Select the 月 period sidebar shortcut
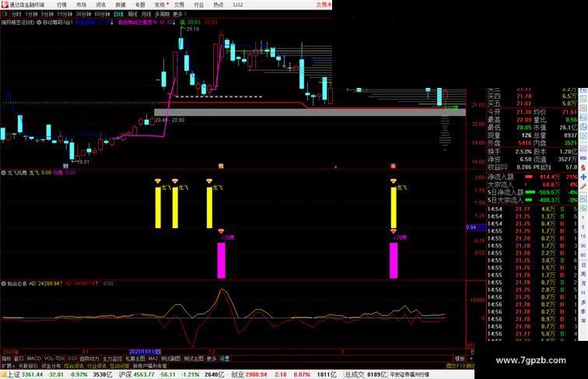This screenshot has height=379, width=588. tap(583, 283)
